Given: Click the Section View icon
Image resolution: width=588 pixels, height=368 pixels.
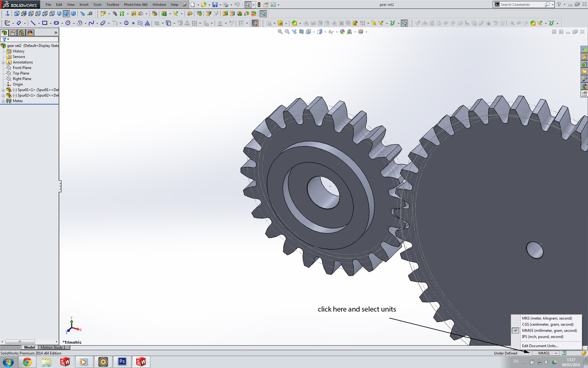Looking at the screenshot, I should (301, 32).
